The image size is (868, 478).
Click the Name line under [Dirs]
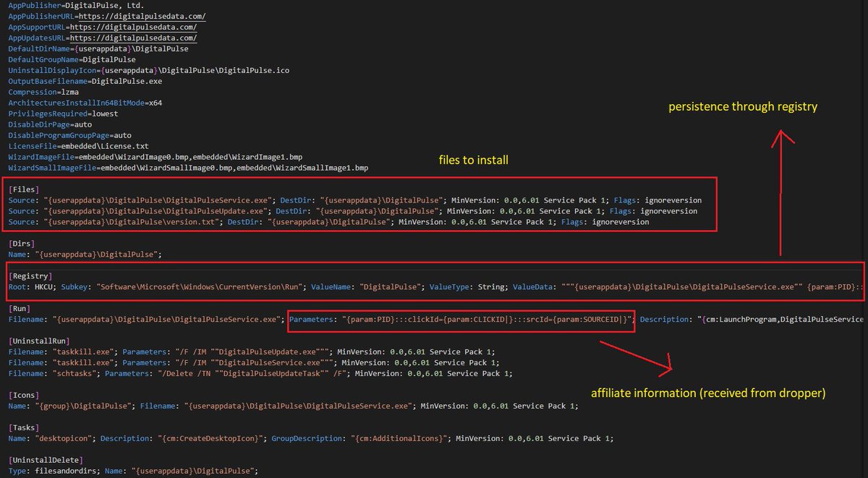[84, 254]
